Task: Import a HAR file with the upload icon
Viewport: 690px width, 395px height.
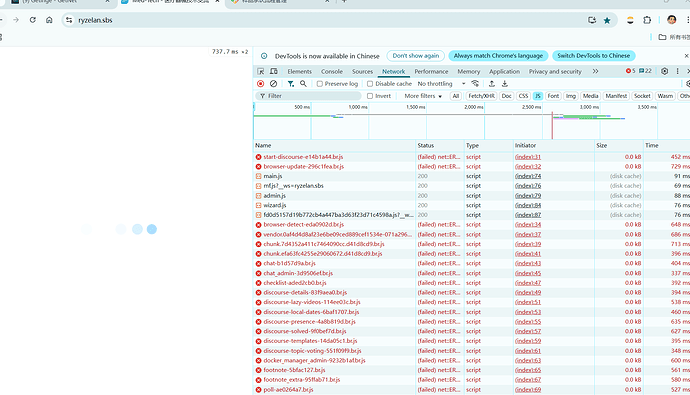Action: click(492, 84)
